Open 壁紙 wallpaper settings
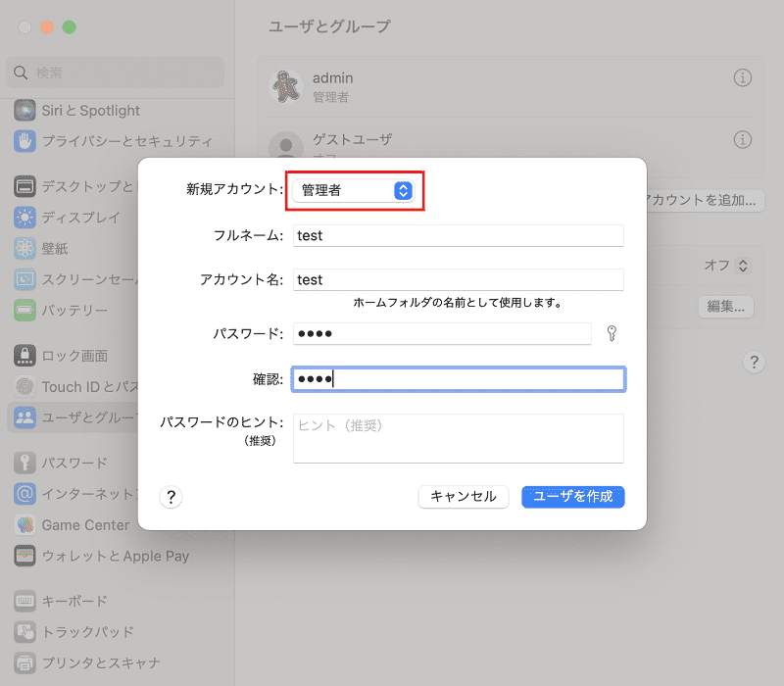784x686 pixels. [x=41, y=249]
